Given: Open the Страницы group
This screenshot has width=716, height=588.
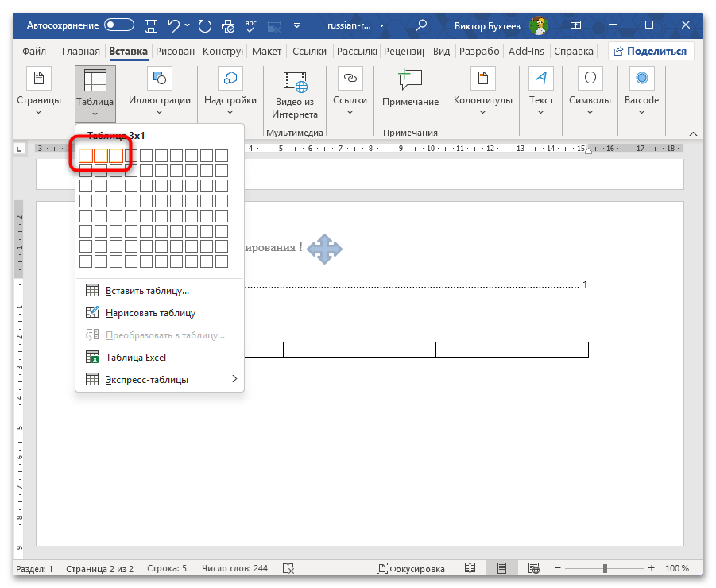Looking at the screenshot, I should (39, 93).
